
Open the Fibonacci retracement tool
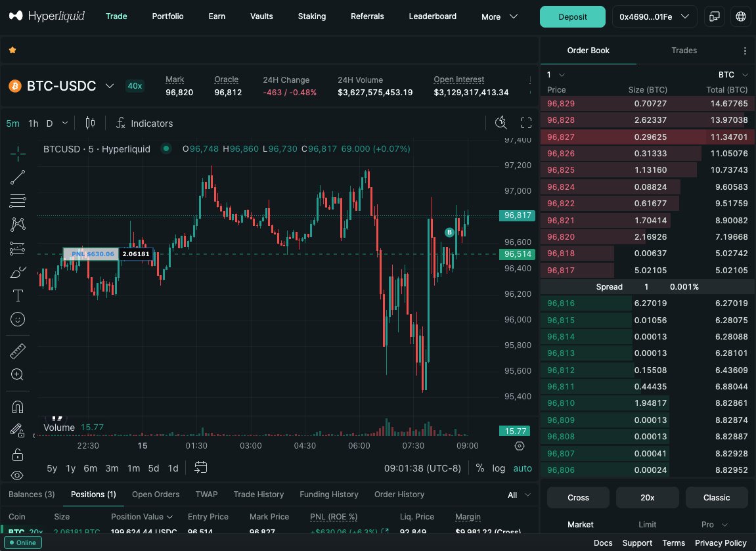pos(18,200)
